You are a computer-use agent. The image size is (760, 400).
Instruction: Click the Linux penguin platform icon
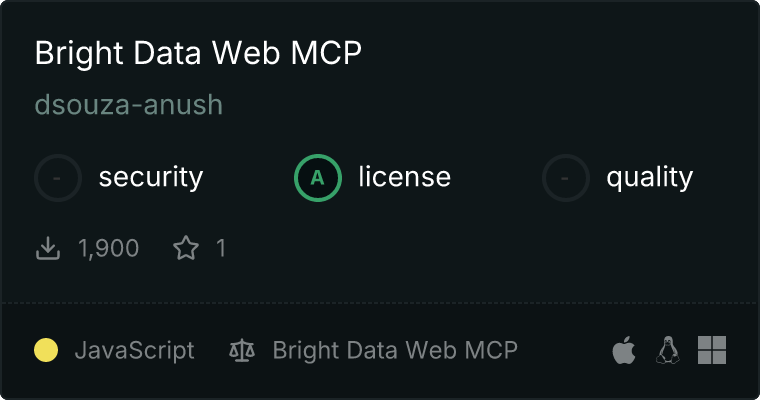pyautogui.click(x=668, y=350)
